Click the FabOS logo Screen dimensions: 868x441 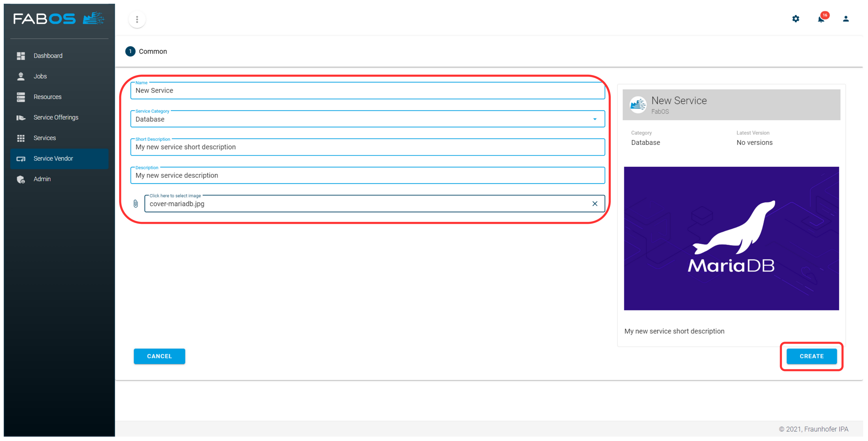click(58, 18)
